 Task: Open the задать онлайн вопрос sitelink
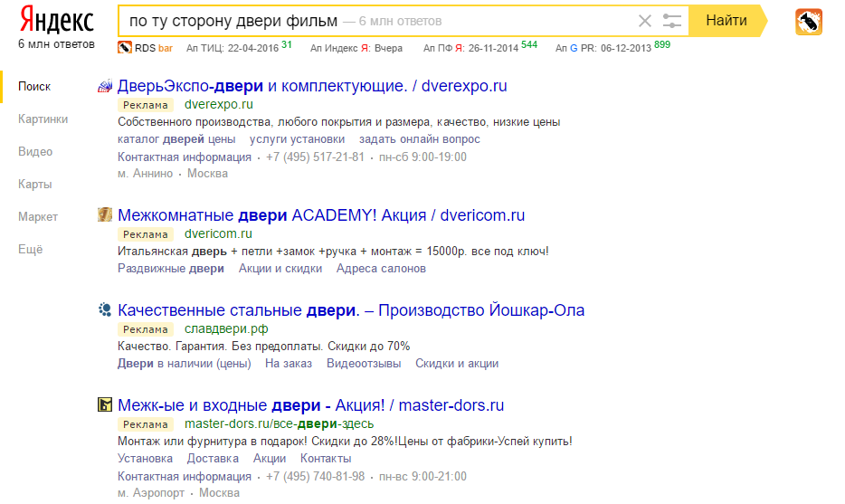pos(419,139)
